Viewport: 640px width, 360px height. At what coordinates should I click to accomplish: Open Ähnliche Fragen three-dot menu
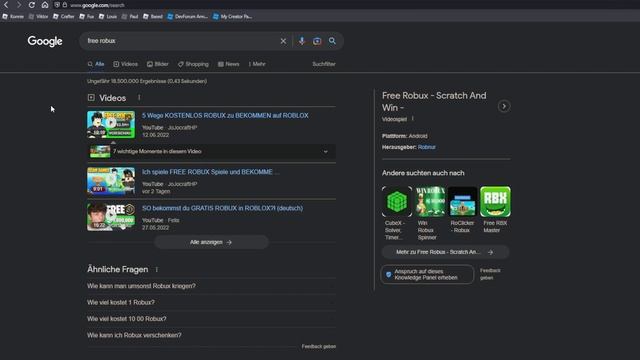[x=157, y=269]
